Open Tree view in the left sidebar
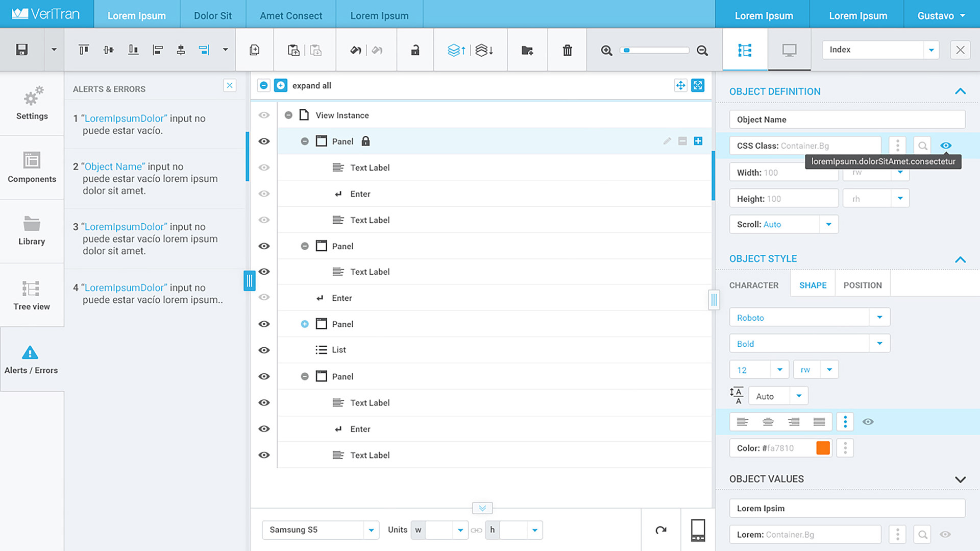 [x=32, y=295]
